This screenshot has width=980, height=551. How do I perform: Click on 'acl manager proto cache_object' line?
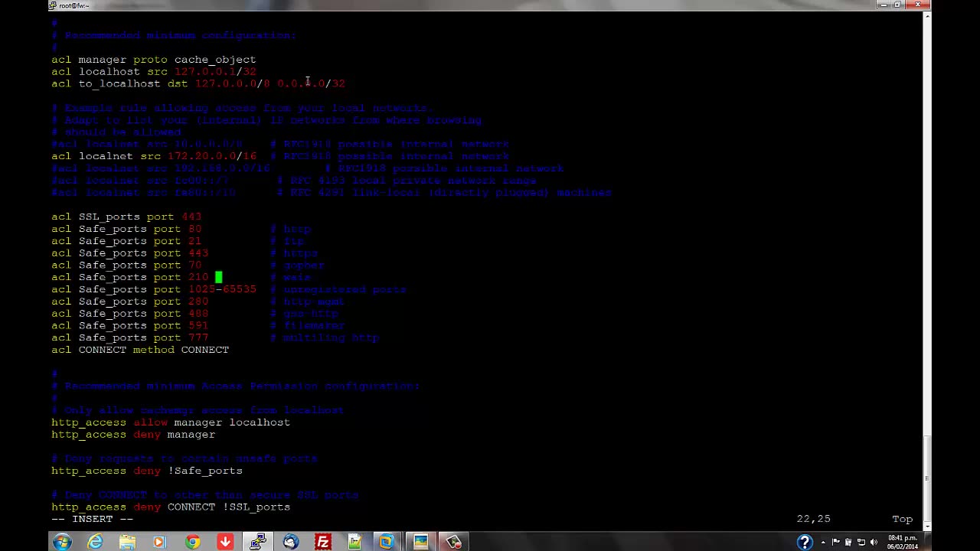tap(154, 59)
